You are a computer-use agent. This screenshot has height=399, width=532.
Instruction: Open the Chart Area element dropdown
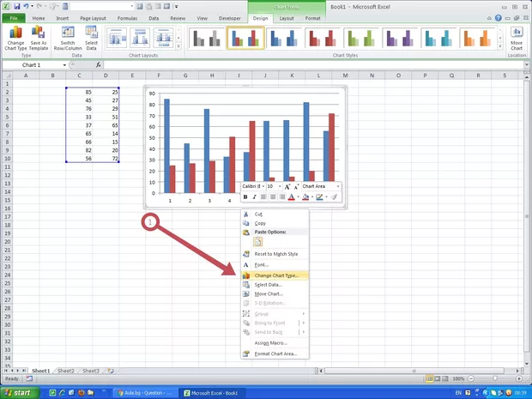(x=338, y=186)
